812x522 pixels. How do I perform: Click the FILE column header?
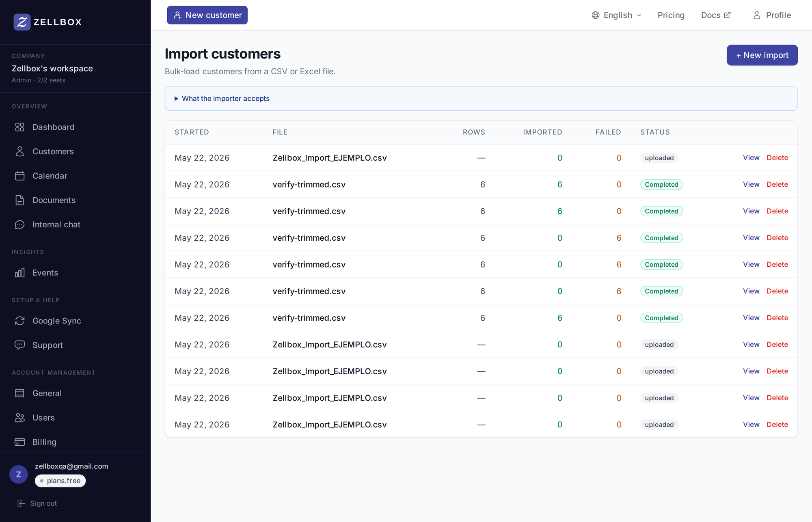click(280, 132)
